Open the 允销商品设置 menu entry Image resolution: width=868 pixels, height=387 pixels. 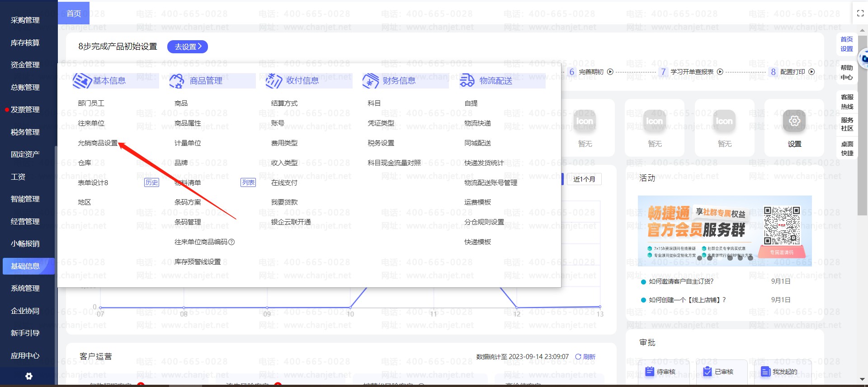click(x=98, y=143)
